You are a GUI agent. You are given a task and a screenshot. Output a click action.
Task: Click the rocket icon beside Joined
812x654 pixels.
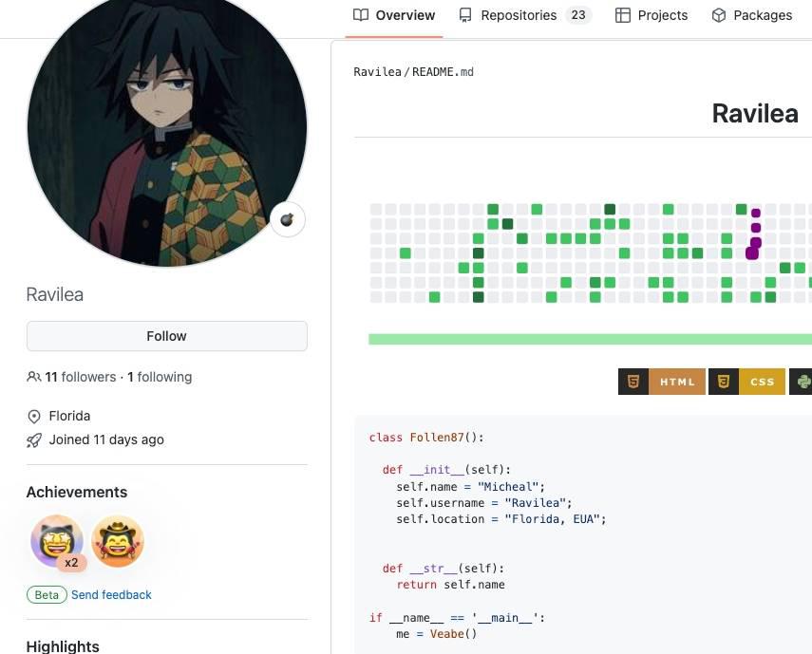tap(34, 440)
